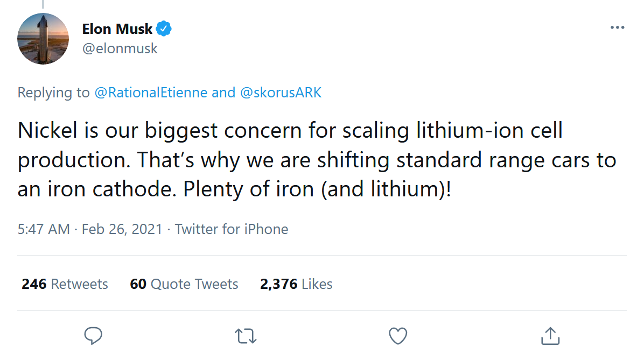View the 246 Retweets list

coord(65,284)
